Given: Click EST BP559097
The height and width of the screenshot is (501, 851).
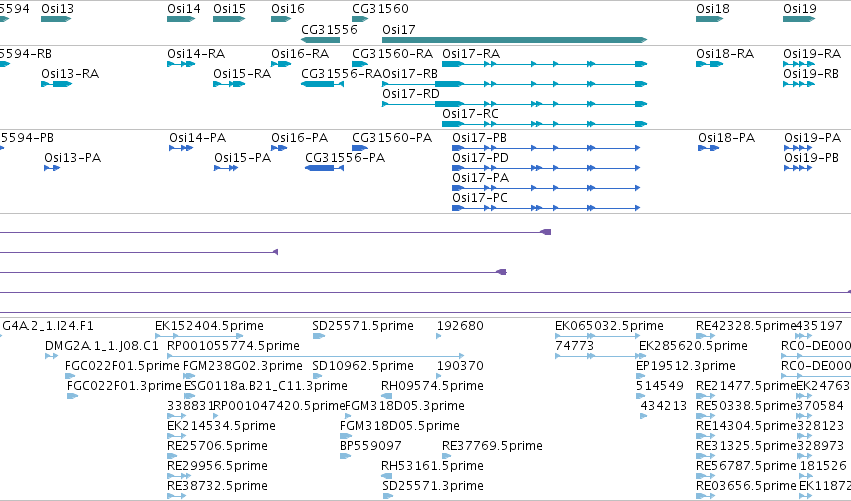Looking at the screenshot, I should tap(345, 456).
